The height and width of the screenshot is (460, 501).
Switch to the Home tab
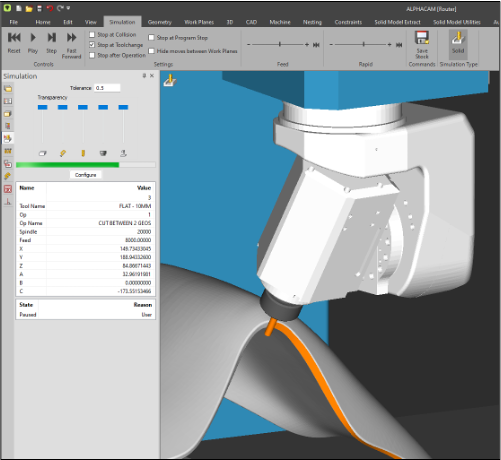[43, 22]
